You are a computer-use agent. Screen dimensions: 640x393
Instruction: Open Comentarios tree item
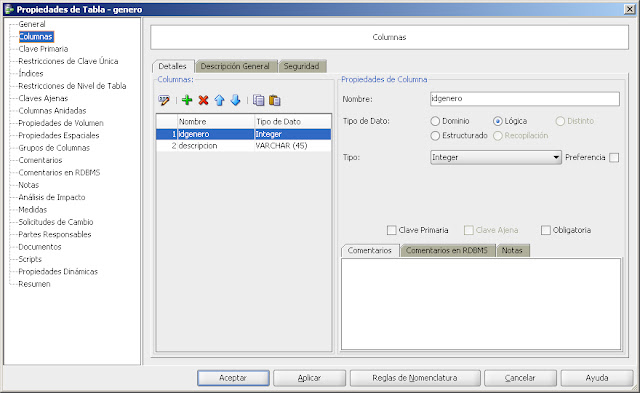click(40, 160)
